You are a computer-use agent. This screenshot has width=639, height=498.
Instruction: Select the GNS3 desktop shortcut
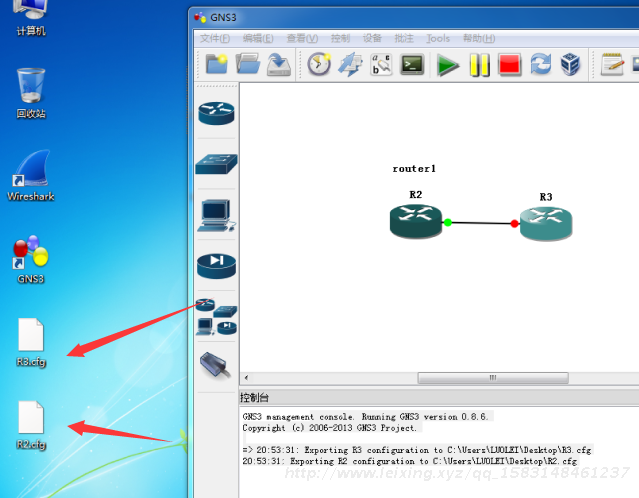31,259
